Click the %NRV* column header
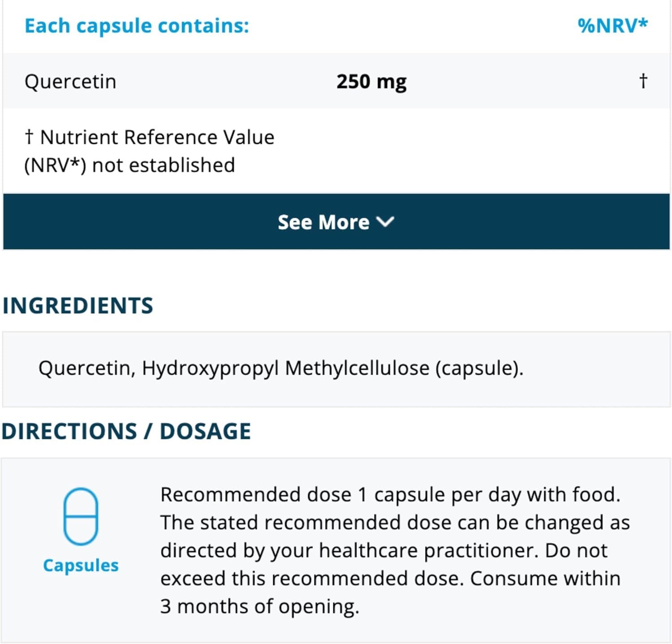Screen dimensions: 672x644 (612, 26)
